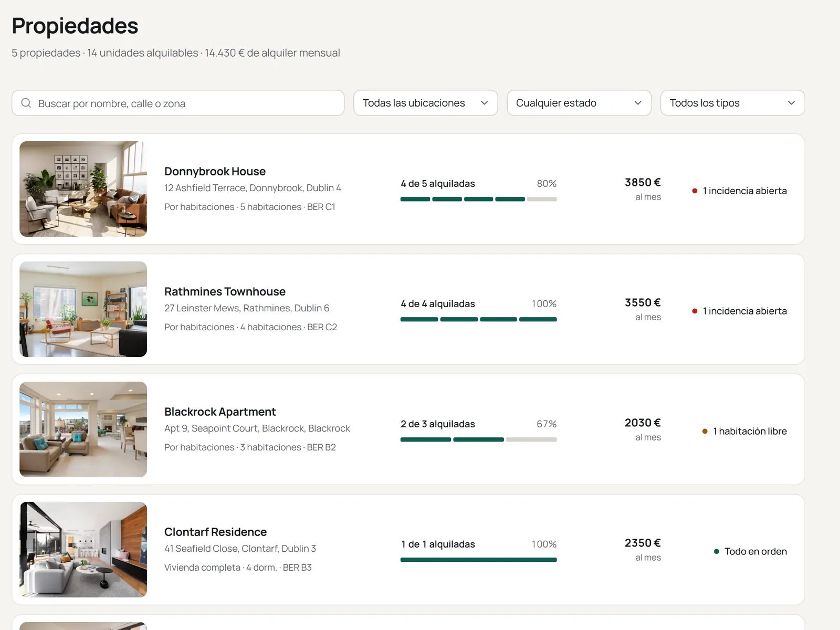840x630 pixels.
Task: Click the 80% occupancy figure
Action: point(547,183)
